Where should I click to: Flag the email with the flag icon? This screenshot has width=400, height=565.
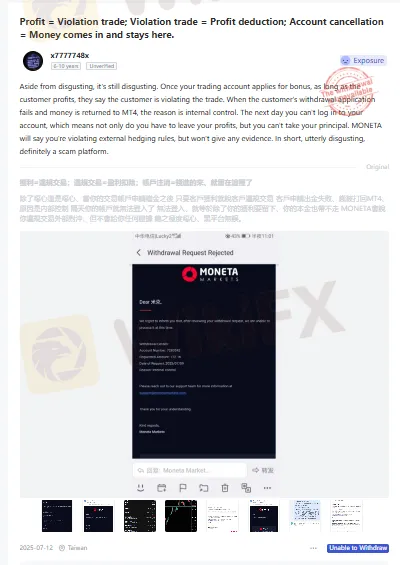coord(183,488)
